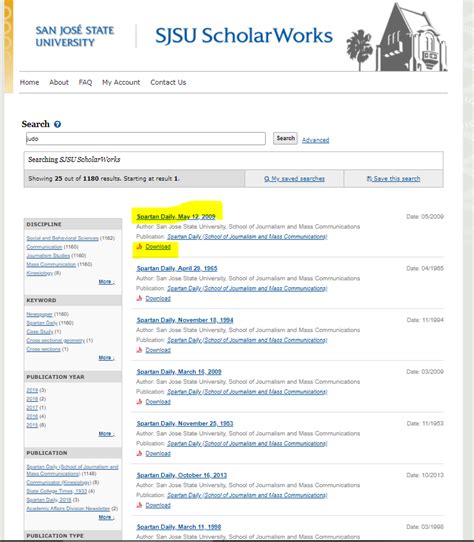Open Publication link under March 16, 2009 result

[247, 392]
